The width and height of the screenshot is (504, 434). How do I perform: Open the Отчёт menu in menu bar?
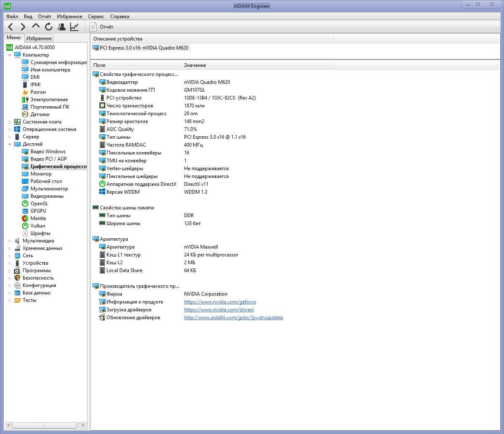(x=45, y=17)
